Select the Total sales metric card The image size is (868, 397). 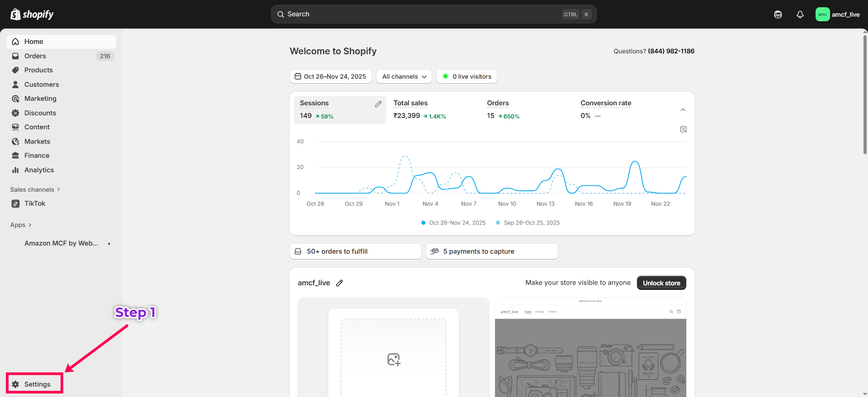[433, 110]
